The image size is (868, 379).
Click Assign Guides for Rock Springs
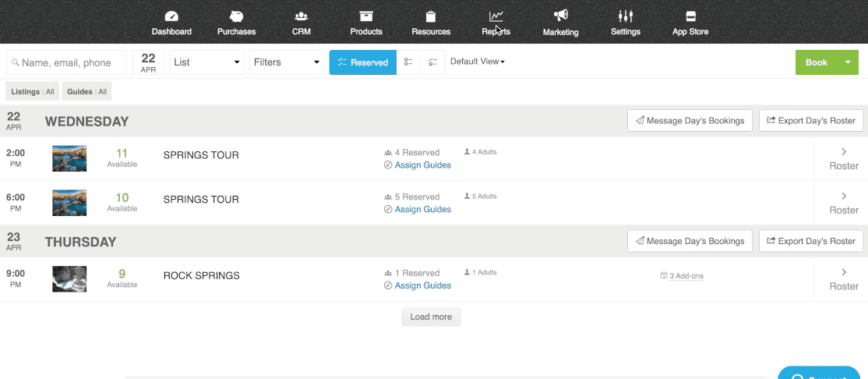(x=423, y=286)
